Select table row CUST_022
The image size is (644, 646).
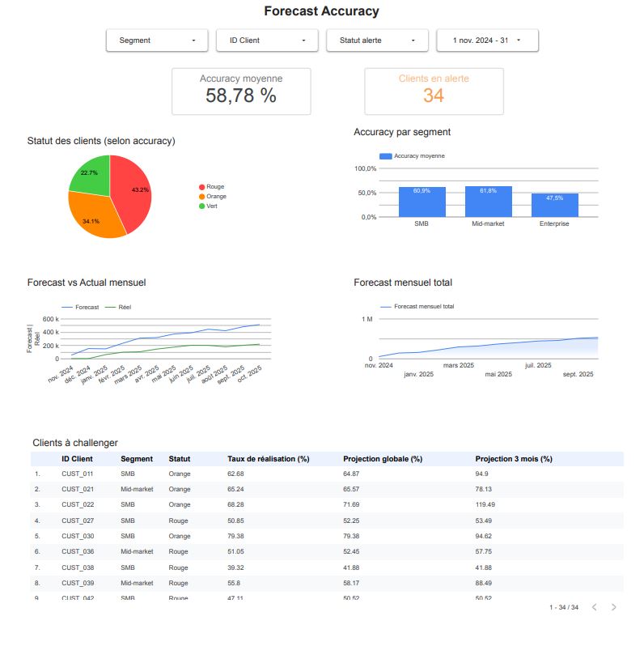327,504
